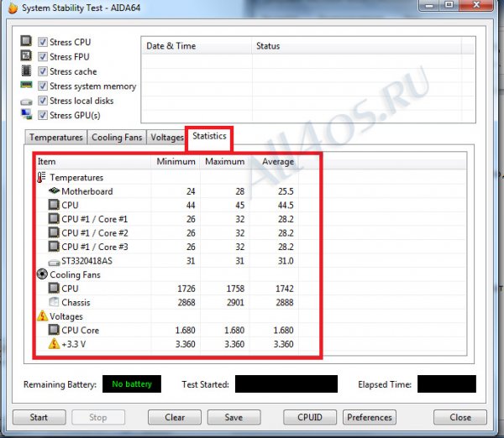Click the green RAM module icon

click(26, 85)
